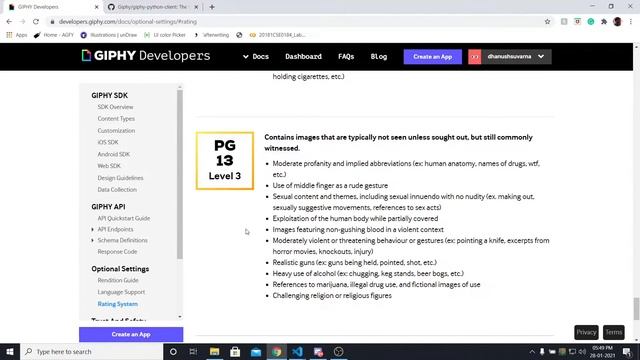Open Content Types in sidebar
Image resolution: width=640 pixels, height=360 pixels.
[116, 119]
